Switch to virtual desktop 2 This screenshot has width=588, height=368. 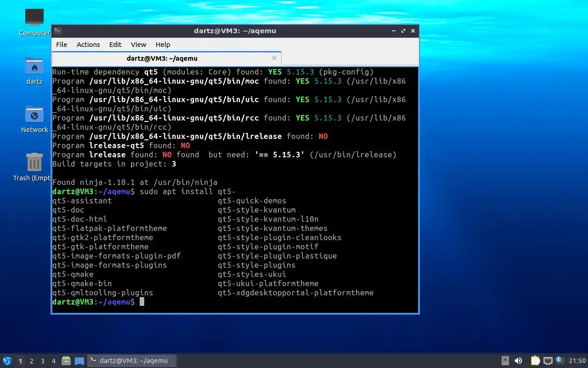click(x=31, y=361)
